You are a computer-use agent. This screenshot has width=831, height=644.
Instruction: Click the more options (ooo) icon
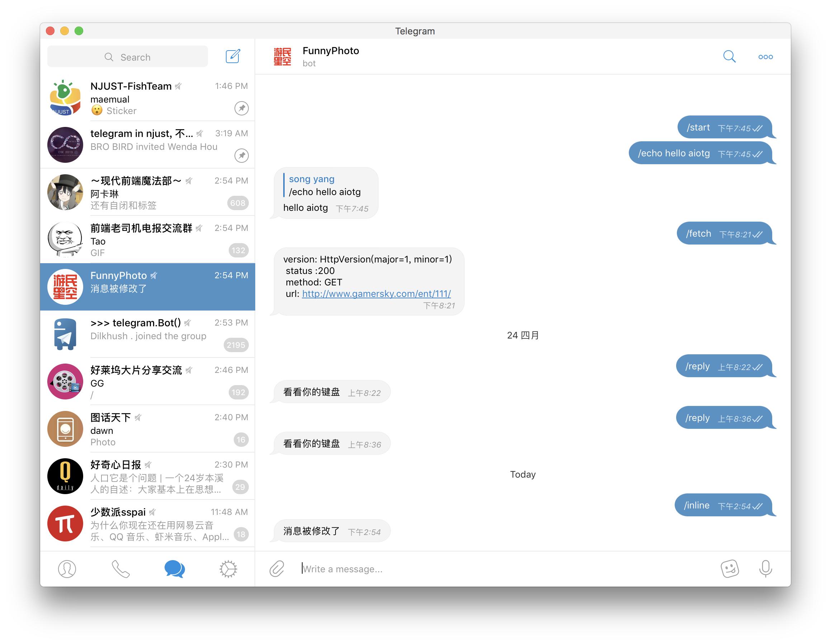765,57
